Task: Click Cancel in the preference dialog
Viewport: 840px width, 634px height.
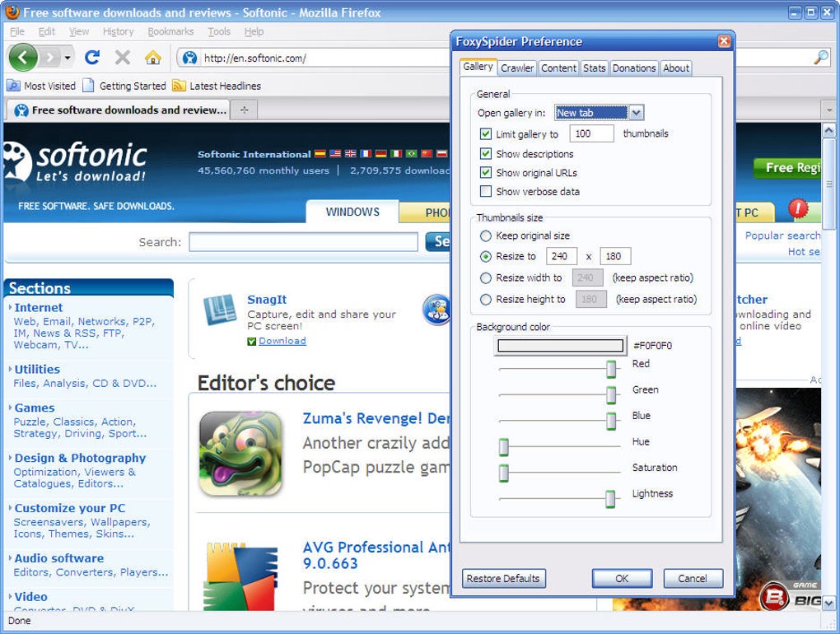Action: click(x=693, y=578)
